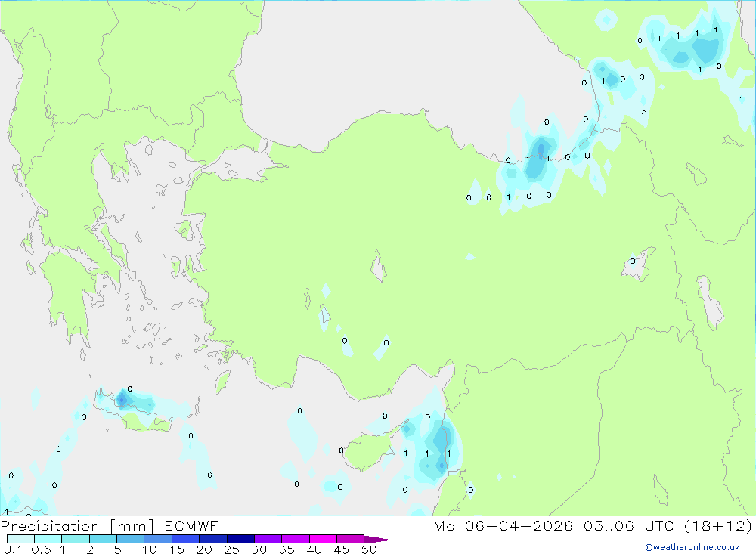Screen dimensions: 756x554
Task: Pick the 2–5 mm legend swatch
Action: click(x=103, y=539)
